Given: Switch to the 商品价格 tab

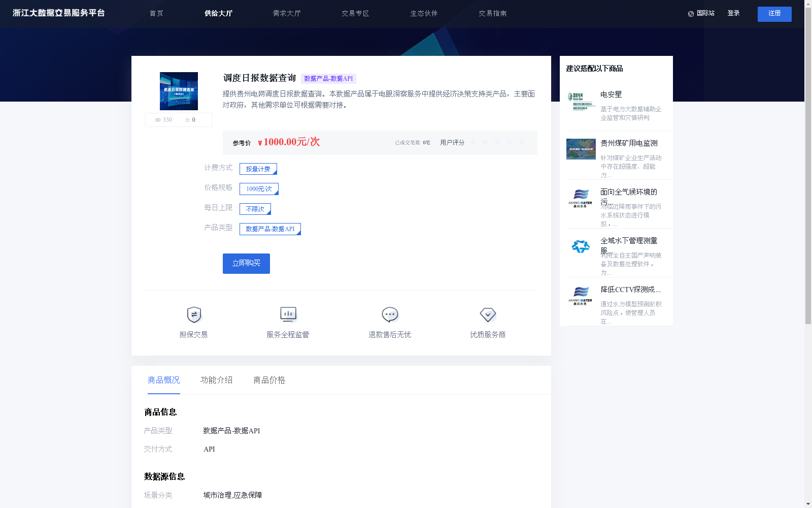Looking at the screenshot, I should click(269, 380).
